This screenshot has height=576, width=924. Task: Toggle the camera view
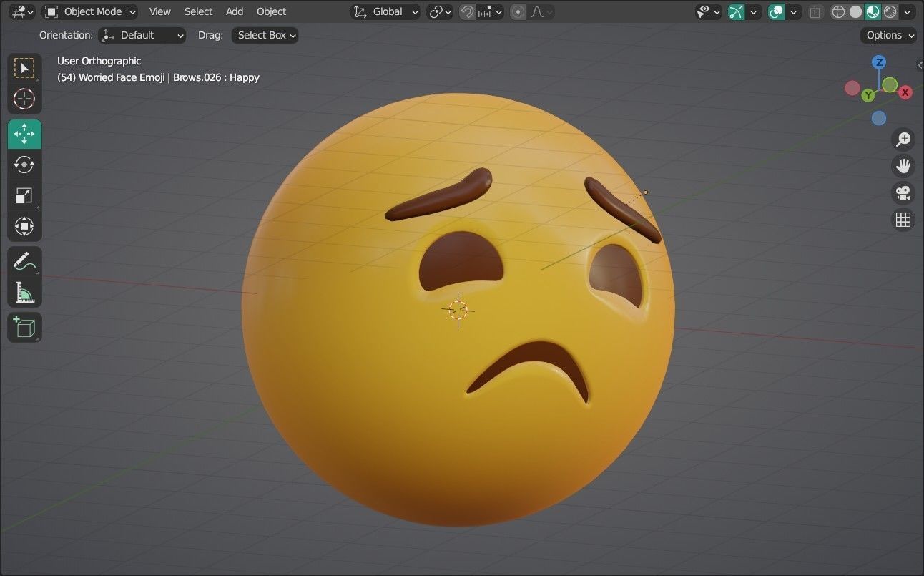(903, 192)
